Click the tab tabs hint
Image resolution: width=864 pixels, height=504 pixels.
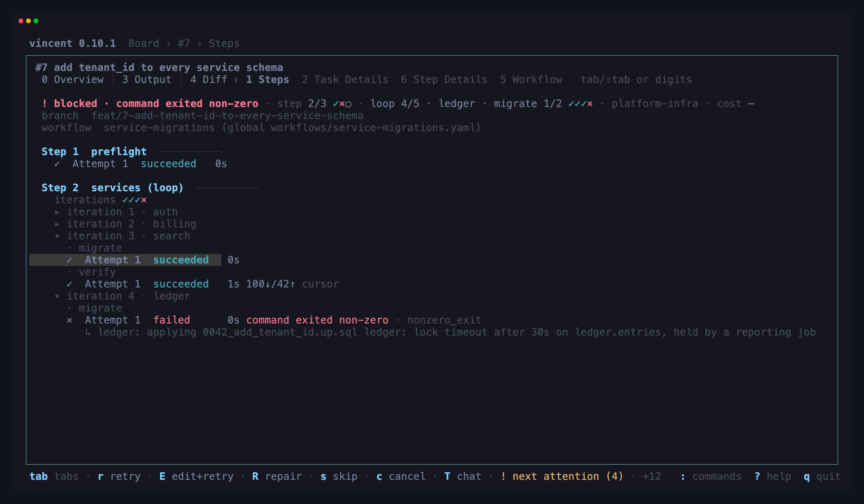(54, 476)
